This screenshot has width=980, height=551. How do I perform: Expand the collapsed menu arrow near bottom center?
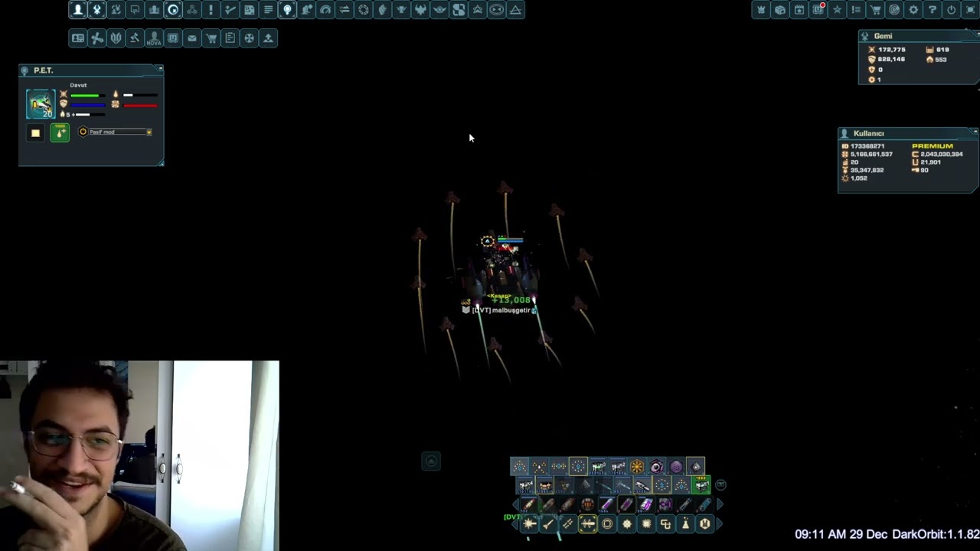431,461
